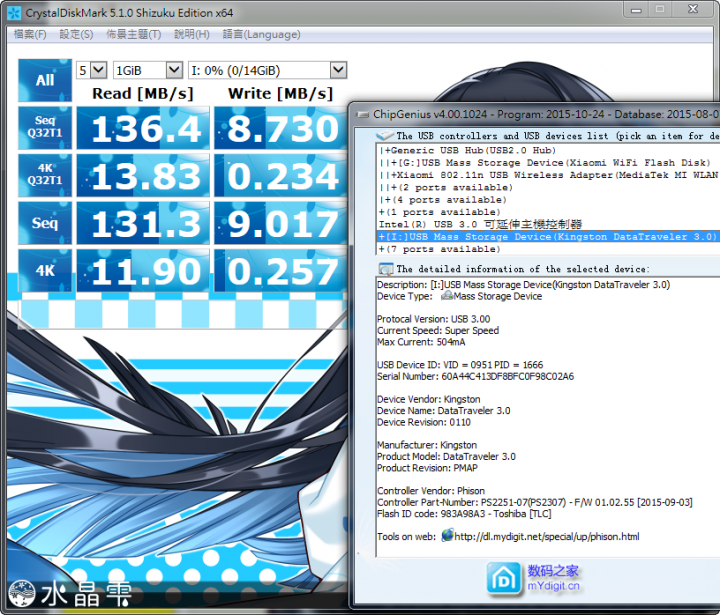This screenshot has height=615, width=720.
Task: Click the Seq Q32T1 read value 136.4
Action: coord(143,128)
